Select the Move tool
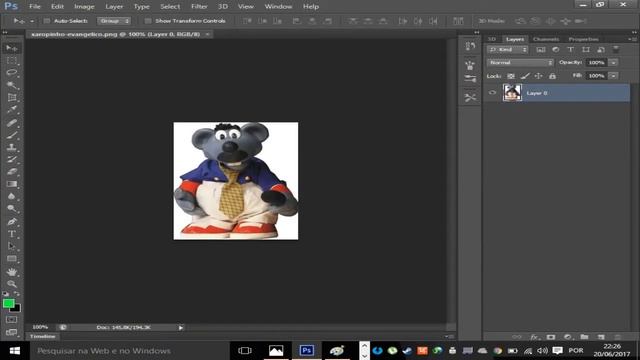The width and height of the screenshot is (640, 360). [12, 48]
